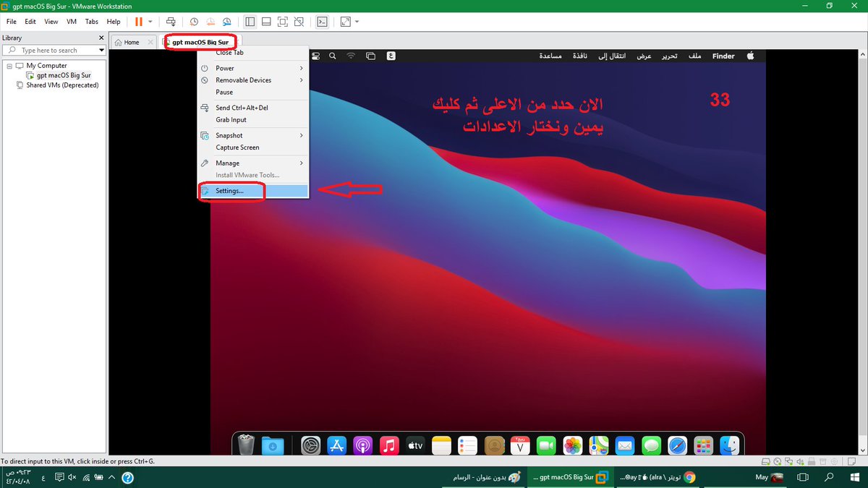Open System Preferences in the dock

point(311,445)
